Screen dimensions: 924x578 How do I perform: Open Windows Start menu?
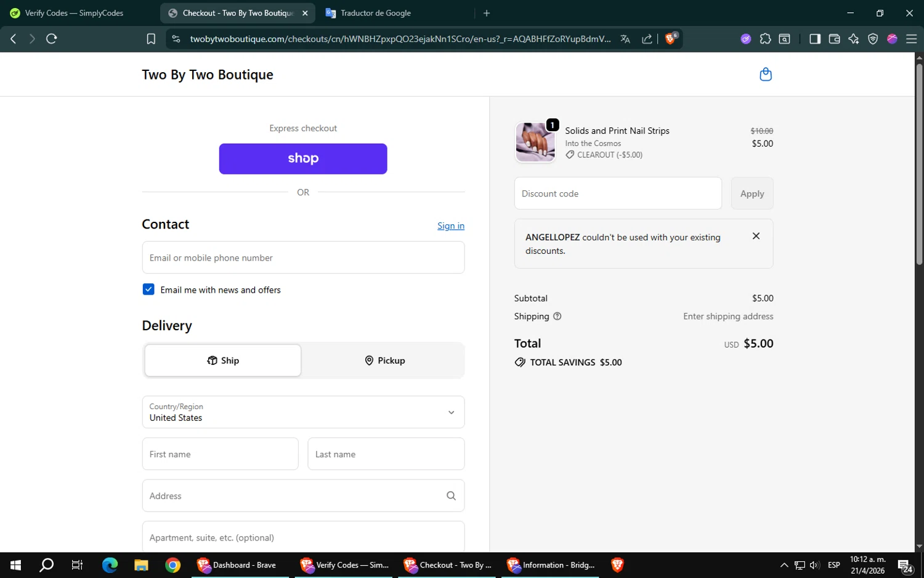click(15, 565)
